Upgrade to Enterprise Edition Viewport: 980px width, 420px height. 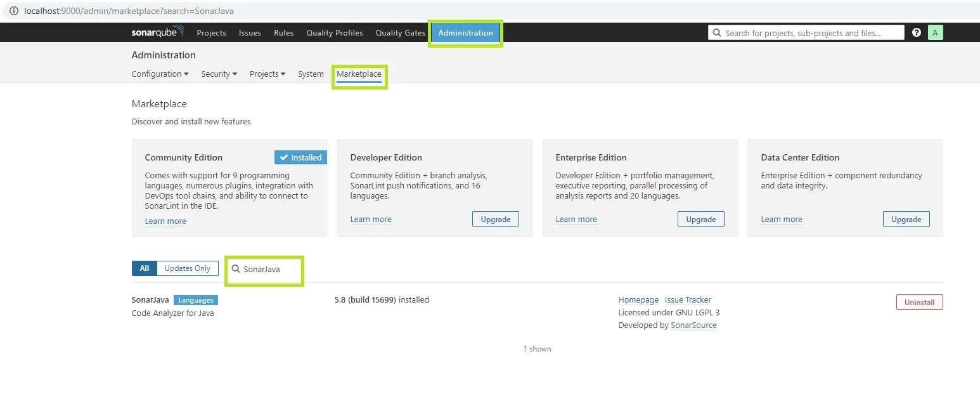pos(701,219)
